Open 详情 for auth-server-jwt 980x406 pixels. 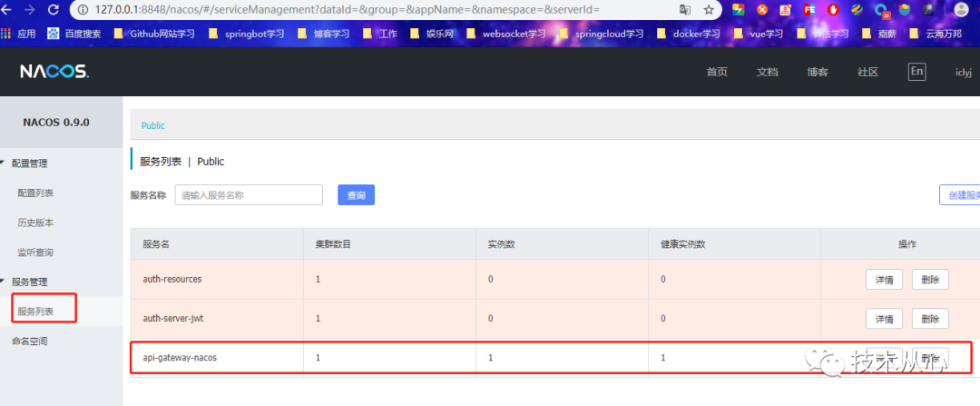tap(884, 319)
